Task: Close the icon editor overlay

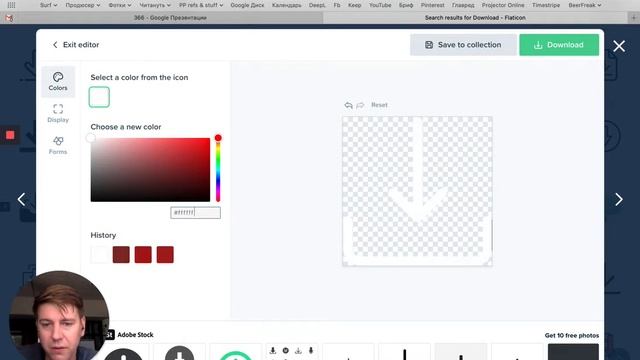Action: [619, 46]
